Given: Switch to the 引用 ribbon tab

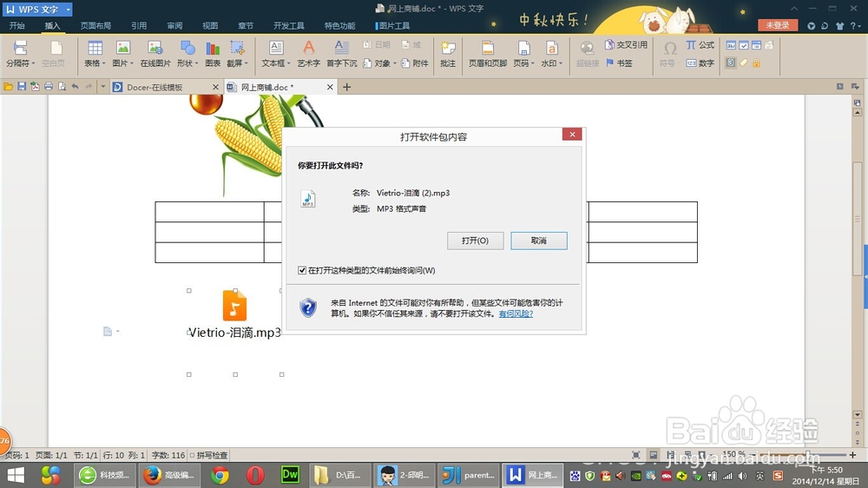Looking at the screenshot, I should pos(138,25).
